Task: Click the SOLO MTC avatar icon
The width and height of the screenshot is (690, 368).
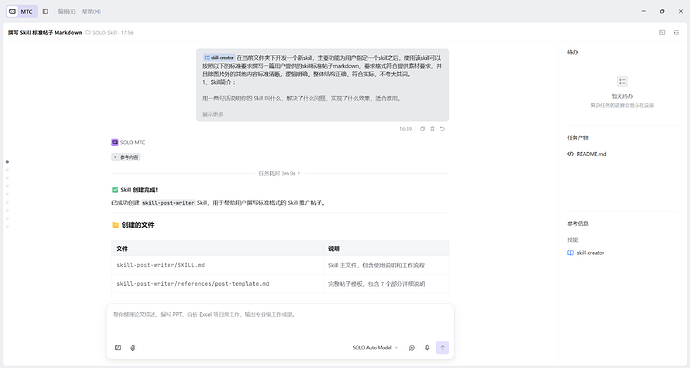Action: (115, 142)
